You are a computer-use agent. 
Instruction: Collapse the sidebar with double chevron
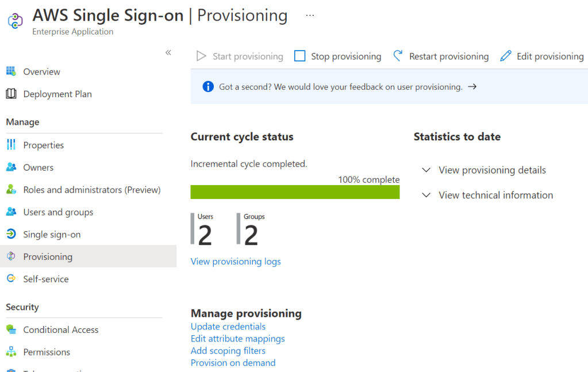coord(168,52)
